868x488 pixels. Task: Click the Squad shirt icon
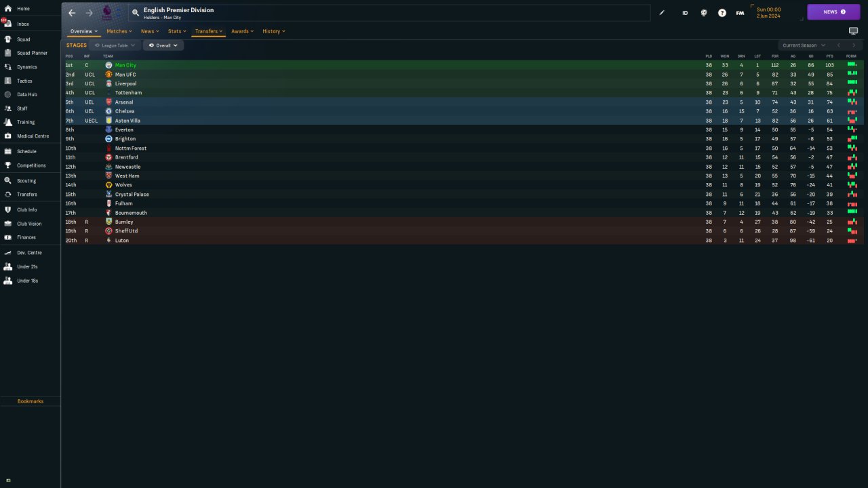coord(7,39)
